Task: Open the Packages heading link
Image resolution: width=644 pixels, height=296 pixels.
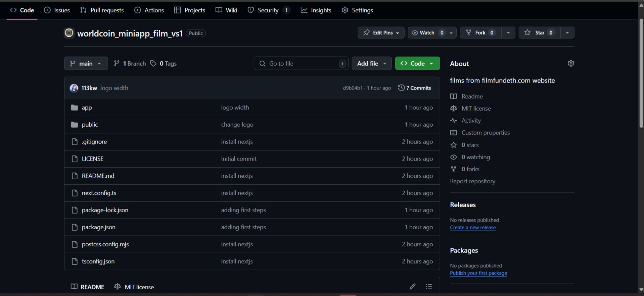Action: point(464,250)
